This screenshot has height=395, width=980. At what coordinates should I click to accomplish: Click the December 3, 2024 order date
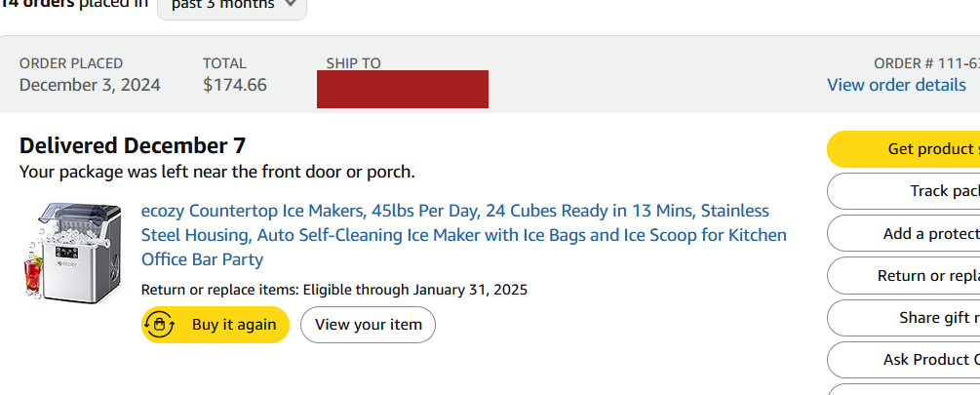90,85
